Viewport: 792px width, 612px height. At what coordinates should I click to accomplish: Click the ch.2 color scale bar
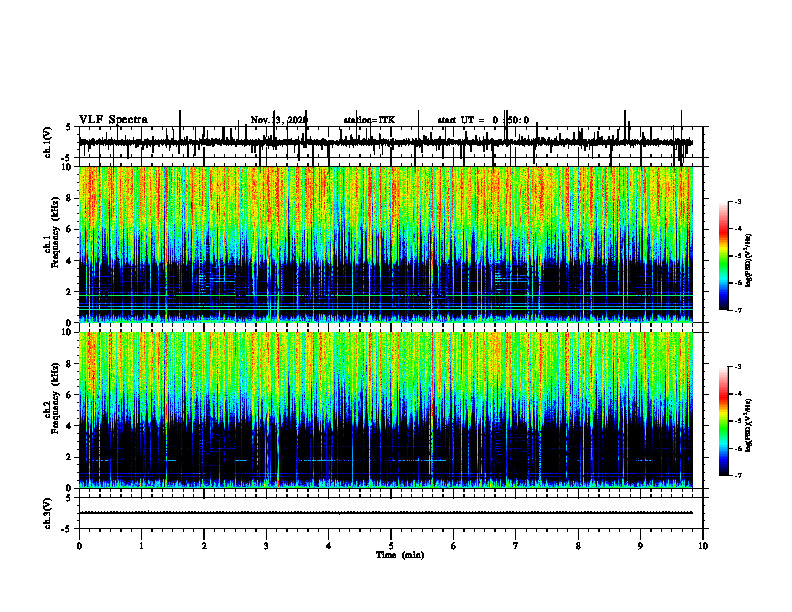724,421
